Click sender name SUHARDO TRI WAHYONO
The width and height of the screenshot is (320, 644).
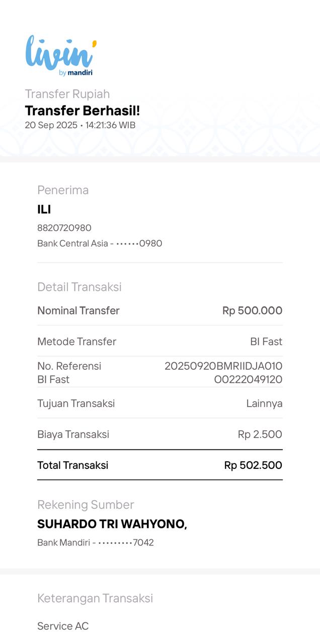click(112, 524)
